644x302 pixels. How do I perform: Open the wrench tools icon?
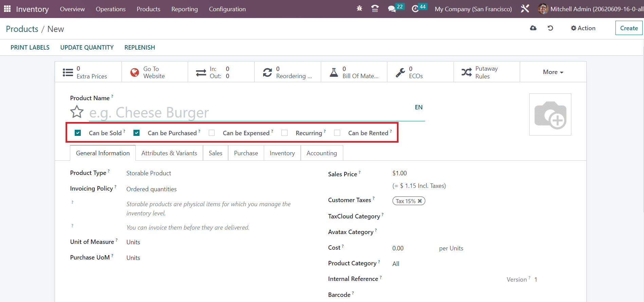click(x=525, y=9)
